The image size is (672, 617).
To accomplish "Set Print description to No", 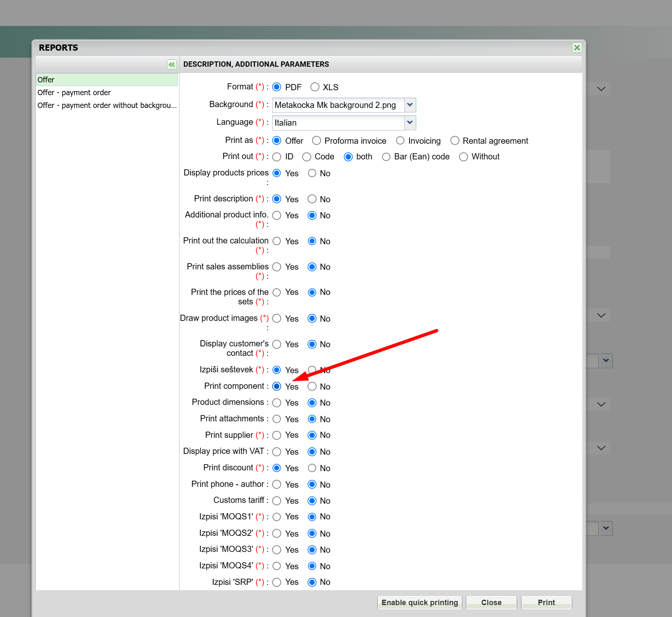I will point(312,199).
